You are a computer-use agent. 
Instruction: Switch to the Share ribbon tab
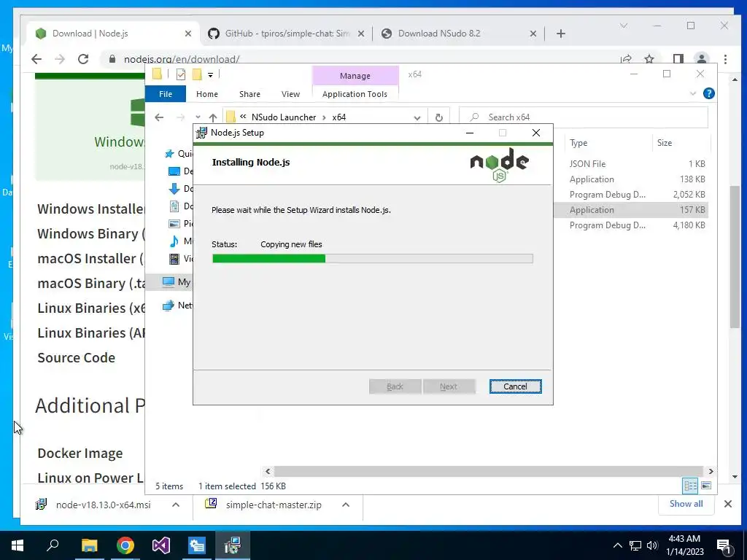pos(249,94)
